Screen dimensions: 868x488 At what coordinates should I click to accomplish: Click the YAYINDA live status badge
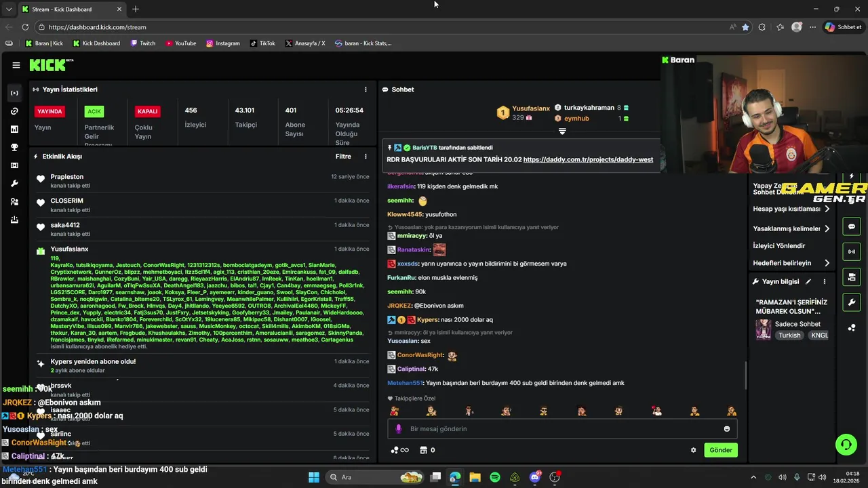50,111
